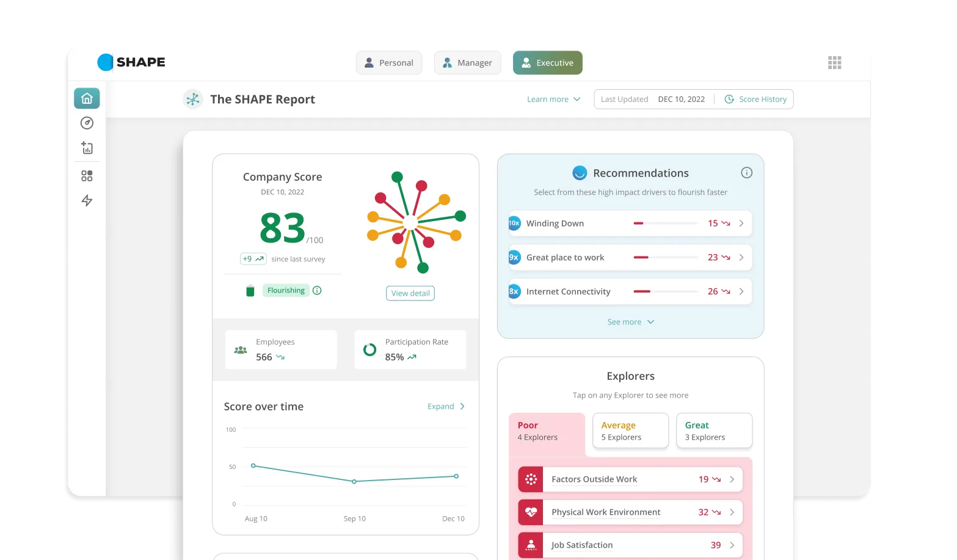957x560 pixels.
Task: Click the lightning bolt sidebar icon
Action: tap(87, 201)
